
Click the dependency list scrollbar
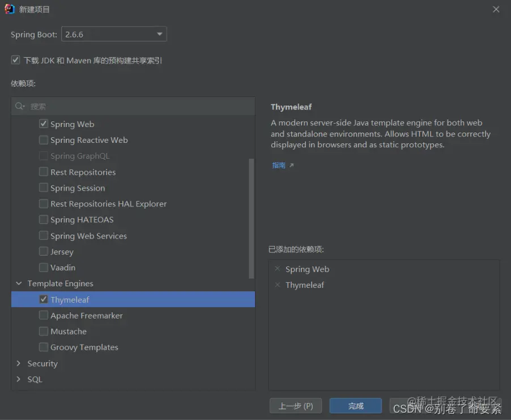click(x=252, y=218)
